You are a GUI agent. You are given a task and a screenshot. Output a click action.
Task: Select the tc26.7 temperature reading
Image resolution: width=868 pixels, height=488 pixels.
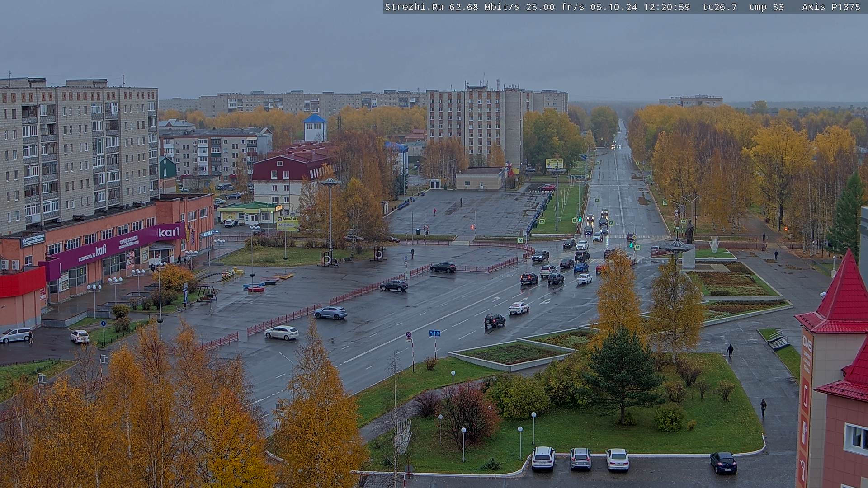720,7
